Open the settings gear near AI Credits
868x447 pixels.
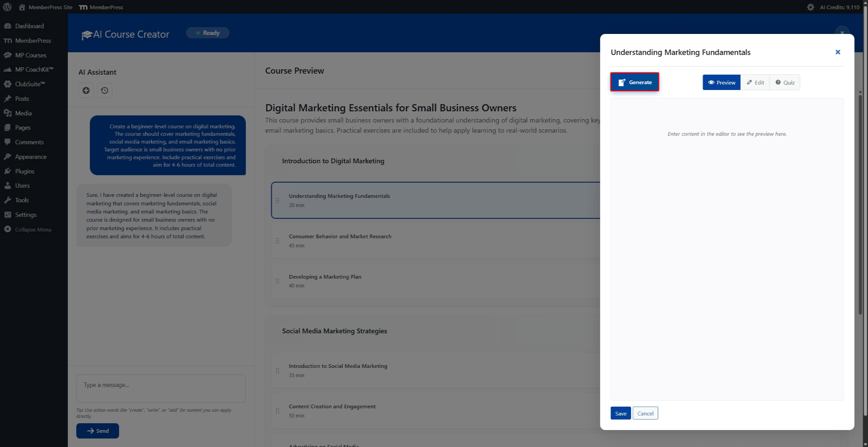pos(810,7)
